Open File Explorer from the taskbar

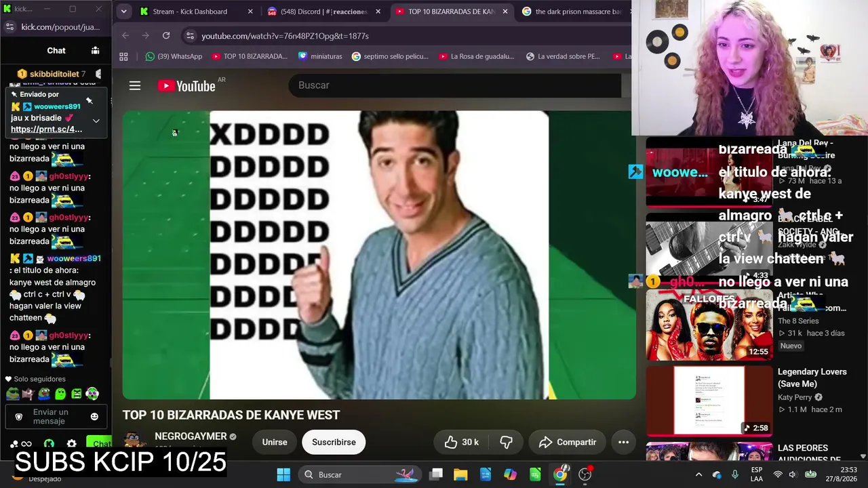click(x=460, y=474)
